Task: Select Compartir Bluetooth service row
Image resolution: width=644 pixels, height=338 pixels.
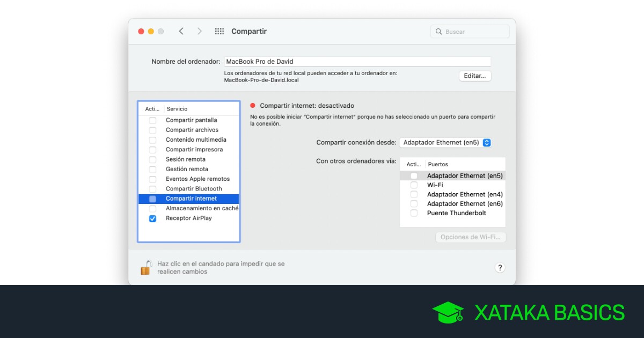Action: [x=193, y=189]
